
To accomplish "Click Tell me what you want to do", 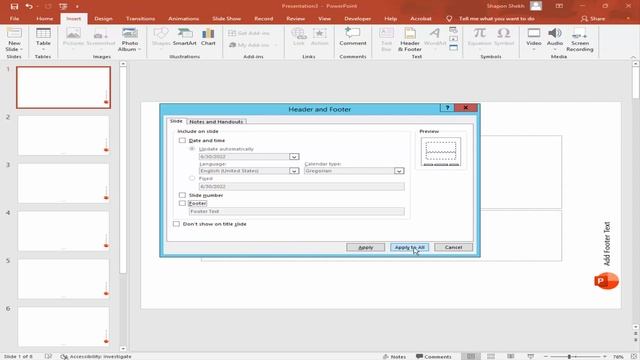I will point(491,19).
